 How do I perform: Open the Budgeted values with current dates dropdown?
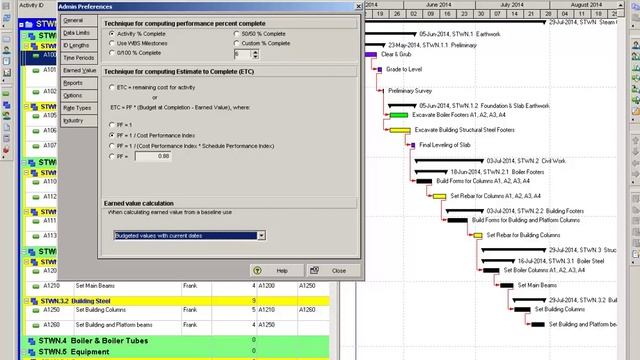261,236
